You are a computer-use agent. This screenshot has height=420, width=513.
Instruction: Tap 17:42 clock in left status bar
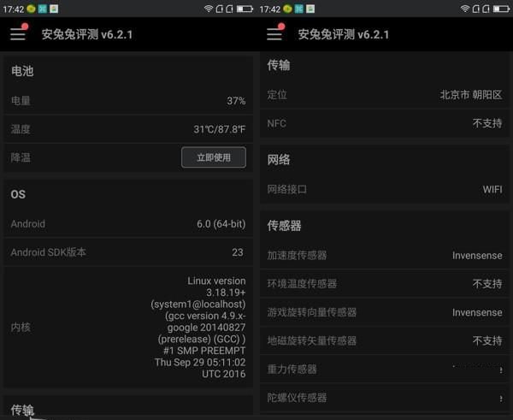[x=14, y=9]
